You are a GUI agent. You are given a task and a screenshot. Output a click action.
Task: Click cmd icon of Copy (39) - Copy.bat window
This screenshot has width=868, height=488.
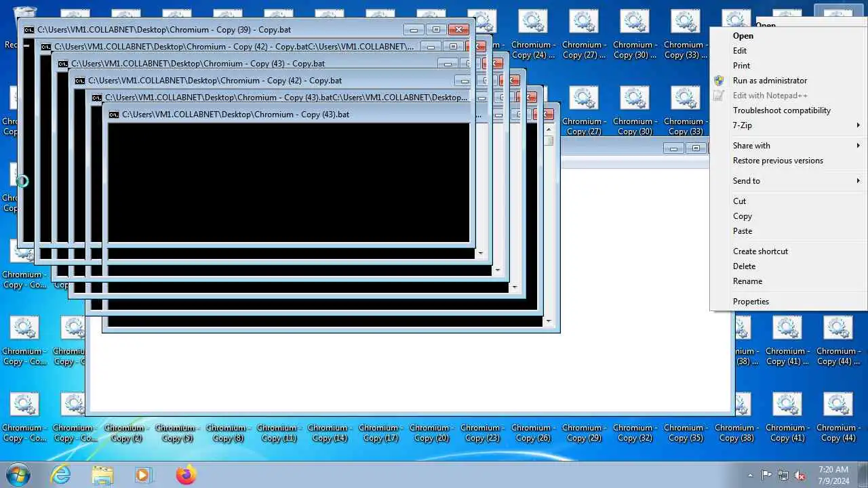(29, 30)
